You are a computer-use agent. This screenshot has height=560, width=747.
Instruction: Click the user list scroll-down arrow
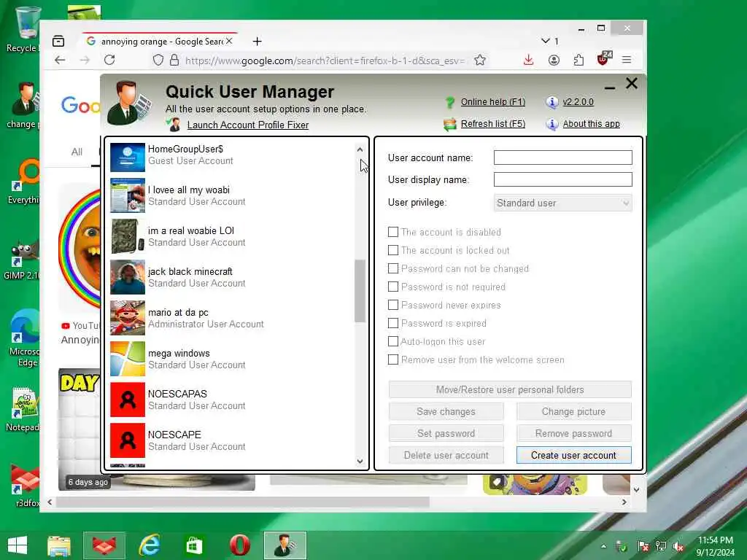(360, 461)
